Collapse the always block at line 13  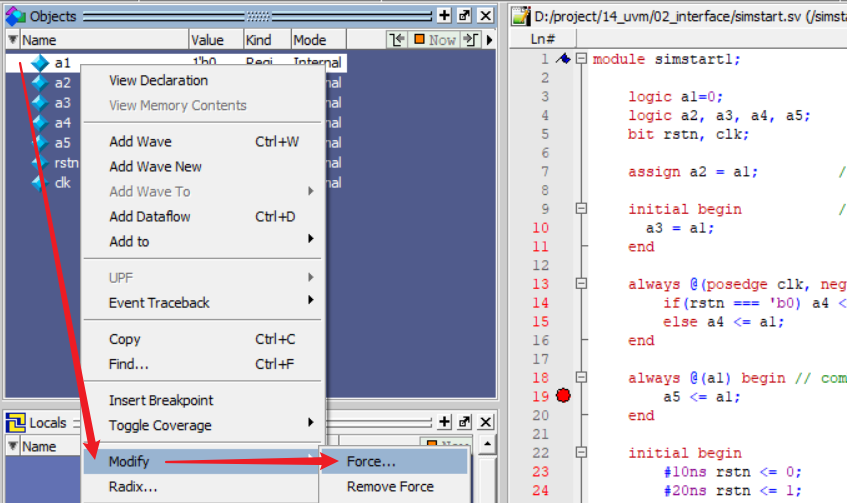pos(581,284)
